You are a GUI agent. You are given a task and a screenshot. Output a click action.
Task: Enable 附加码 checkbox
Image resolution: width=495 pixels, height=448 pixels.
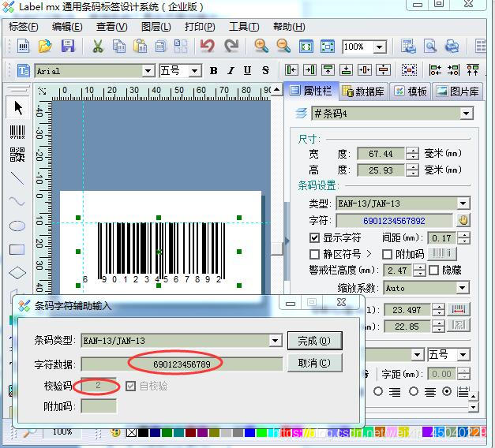point(387,254)
